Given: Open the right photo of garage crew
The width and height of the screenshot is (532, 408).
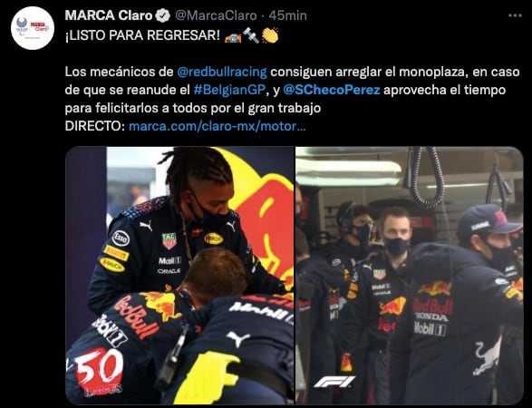Looking at the screenshot, I should point(410,275).
